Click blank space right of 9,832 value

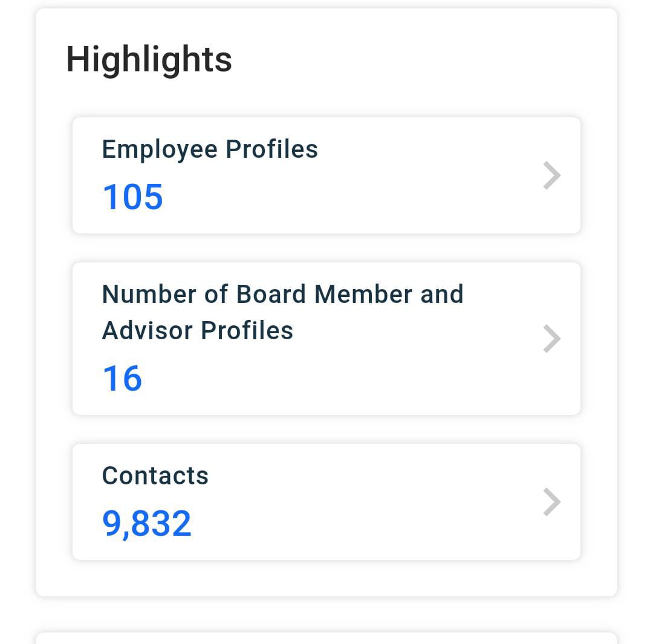pyautogui.click(x=354, y=524)
